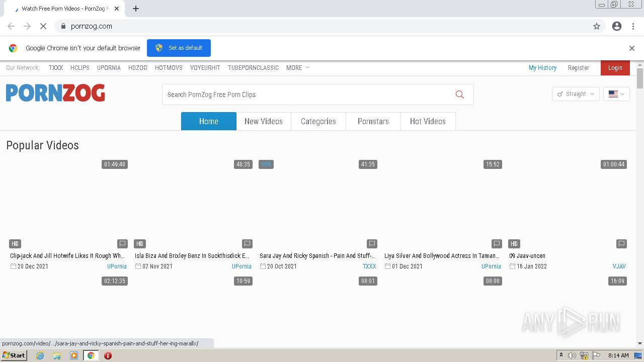644x362 pixels.
Task: Stop loading the page
Action: 43,26
